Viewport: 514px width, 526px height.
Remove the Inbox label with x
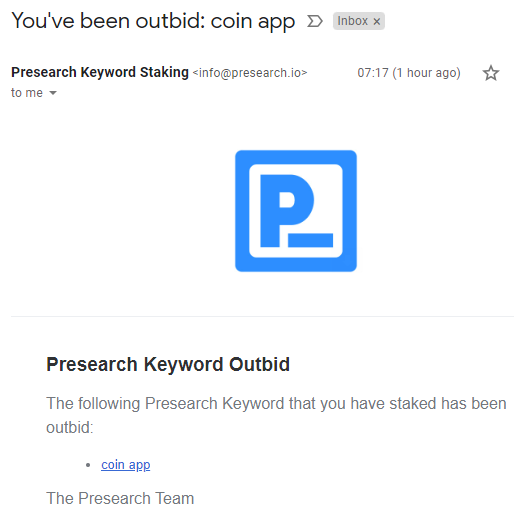pos(377,21)
